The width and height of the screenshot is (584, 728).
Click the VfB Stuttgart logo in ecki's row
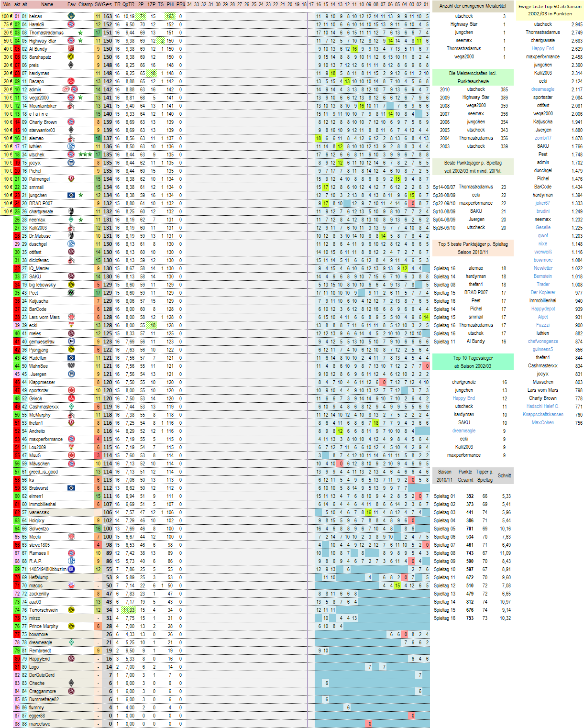coord(71,325)
